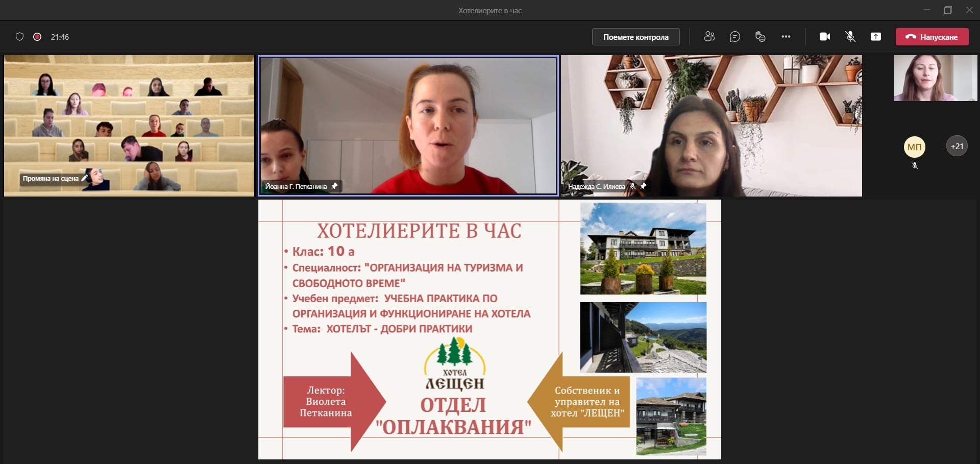980x464 pixels.
Task: Show the participants panel
Action: coord(709,37)
